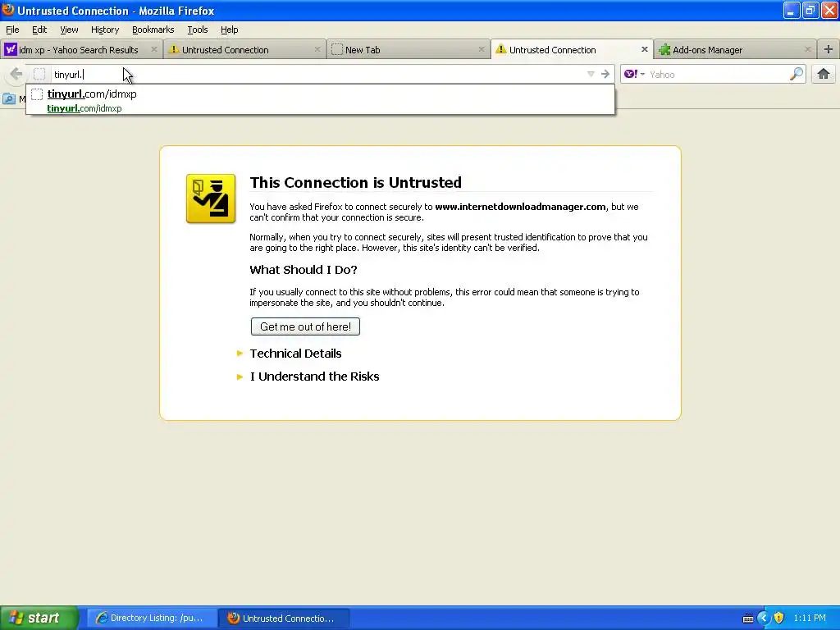Switch to the Directory Listing taskbar window
Viewport: 840px width, 630px height.
point(152,618)
